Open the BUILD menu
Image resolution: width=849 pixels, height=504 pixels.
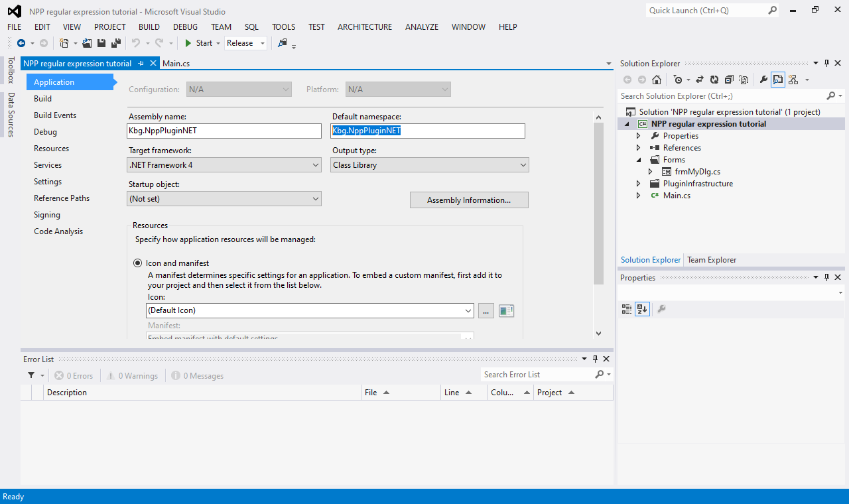[x=149, y=27]
